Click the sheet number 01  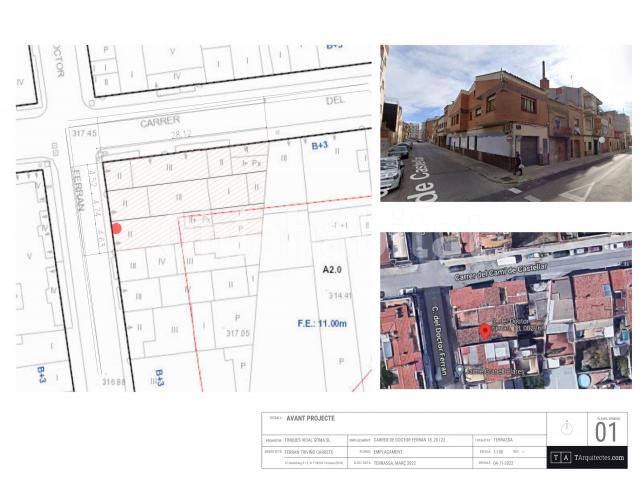pos(606,432)
